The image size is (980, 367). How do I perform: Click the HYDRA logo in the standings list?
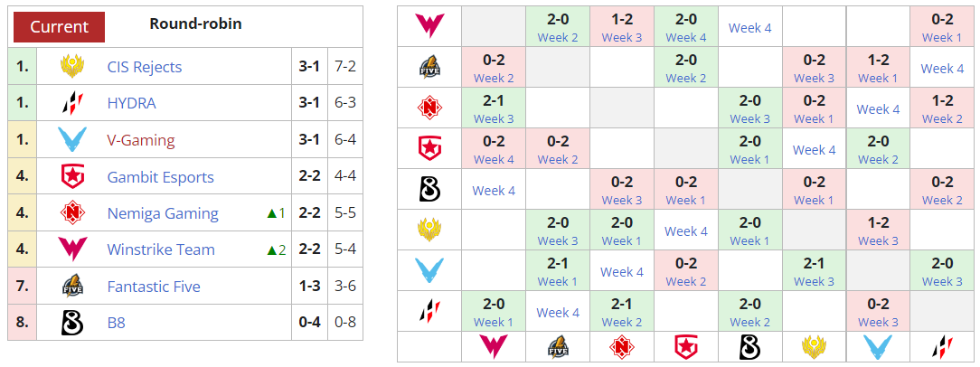click(71, 103)
